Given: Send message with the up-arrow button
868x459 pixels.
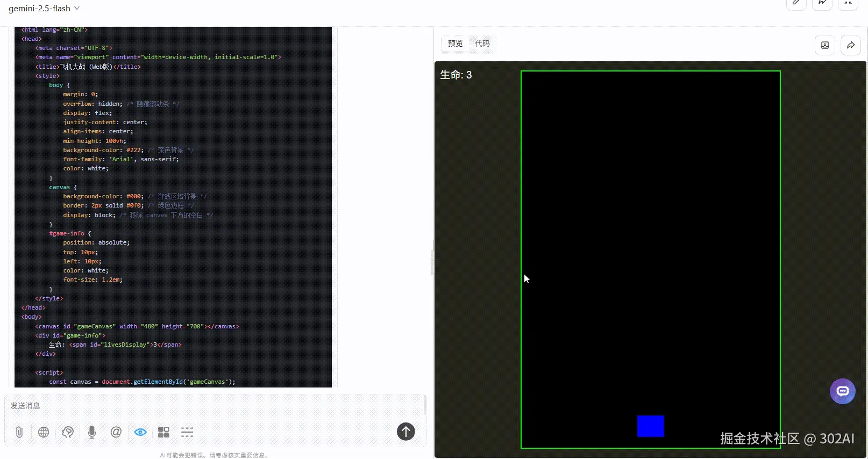Looking at the screenshot, I should tap(406, 431).
